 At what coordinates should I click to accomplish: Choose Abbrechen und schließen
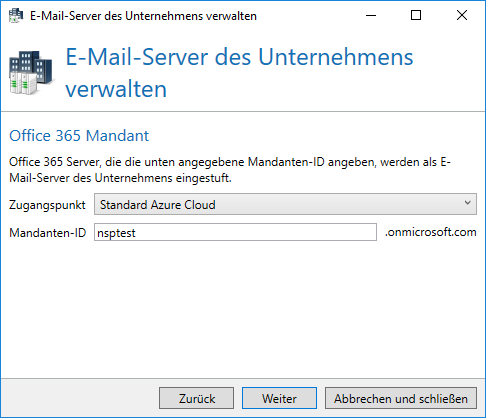coord(401,398)
